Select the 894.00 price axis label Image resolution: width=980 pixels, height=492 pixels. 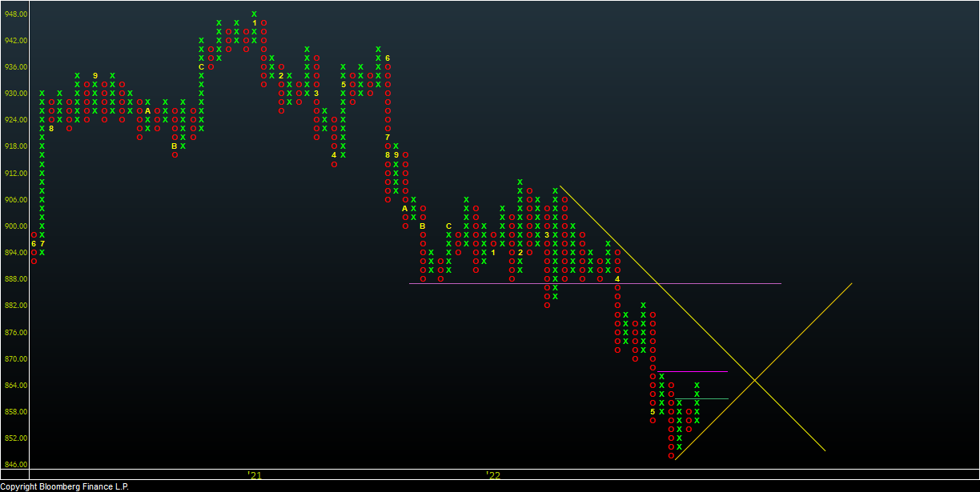pos(17,253)
